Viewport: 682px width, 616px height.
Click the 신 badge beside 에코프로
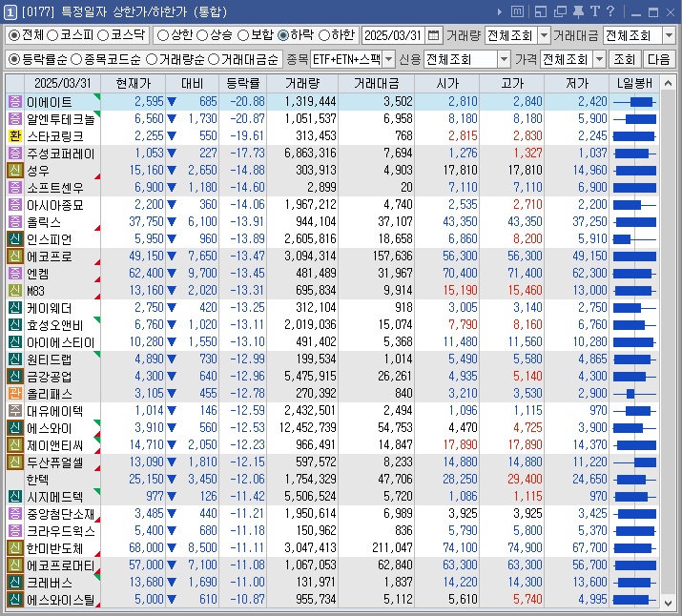(15, 257)
